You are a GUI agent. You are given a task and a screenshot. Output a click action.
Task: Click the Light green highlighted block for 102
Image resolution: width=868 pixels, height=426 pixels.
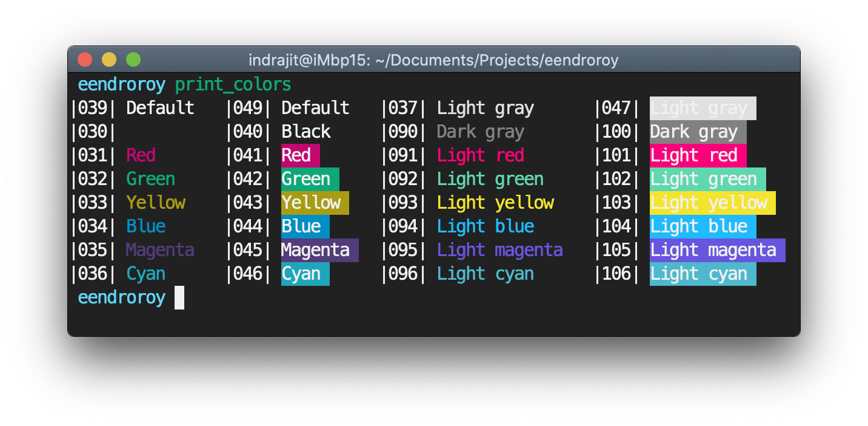pyautogui.click(x=708, y=179)
